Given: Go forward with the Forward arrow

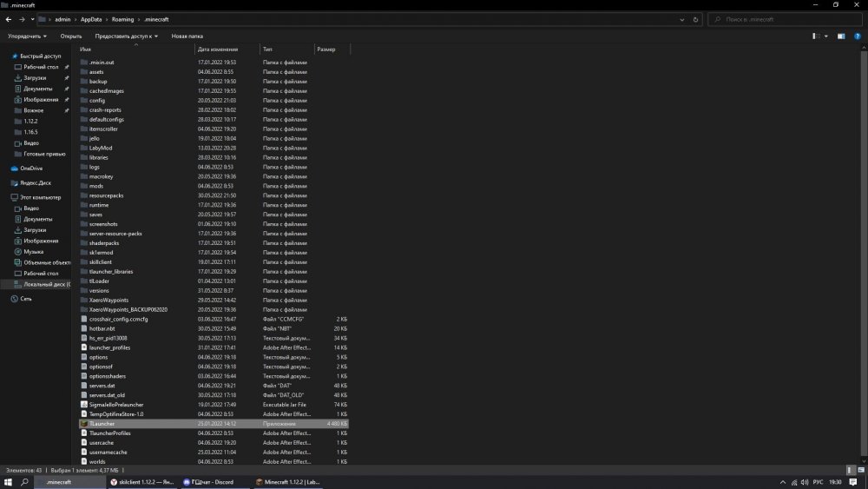Looking at the screenshot, I should [22, 19].
